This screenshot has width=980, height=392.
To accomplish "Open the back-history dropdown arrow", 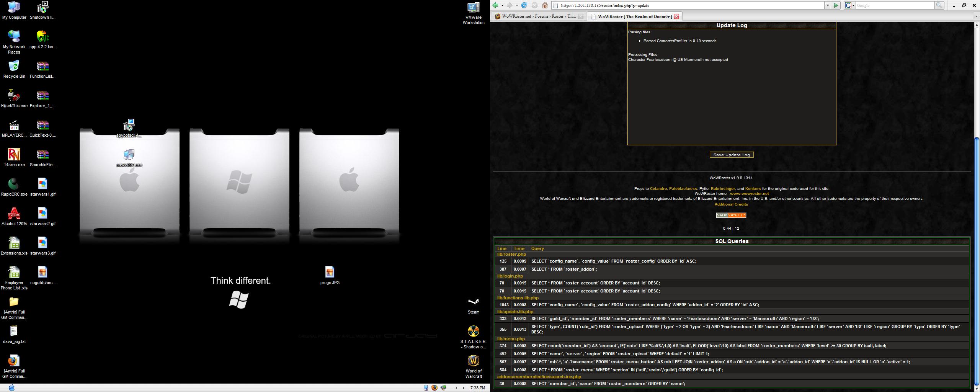I will coord(502,5).
